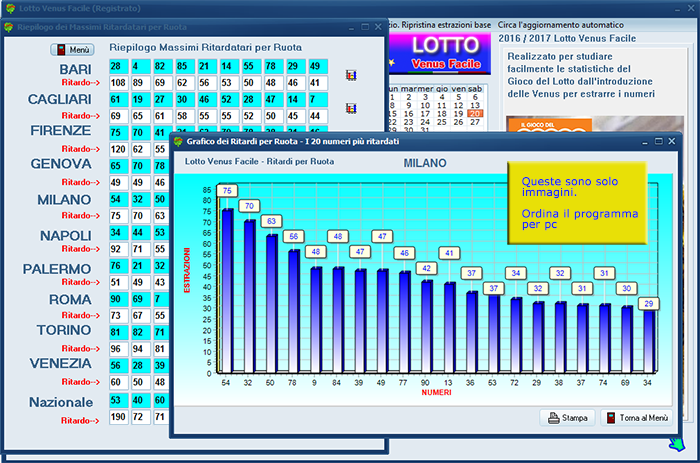Click the x-axis number 69 in the chart
This screenshot has width=700, height=463.
625,383
